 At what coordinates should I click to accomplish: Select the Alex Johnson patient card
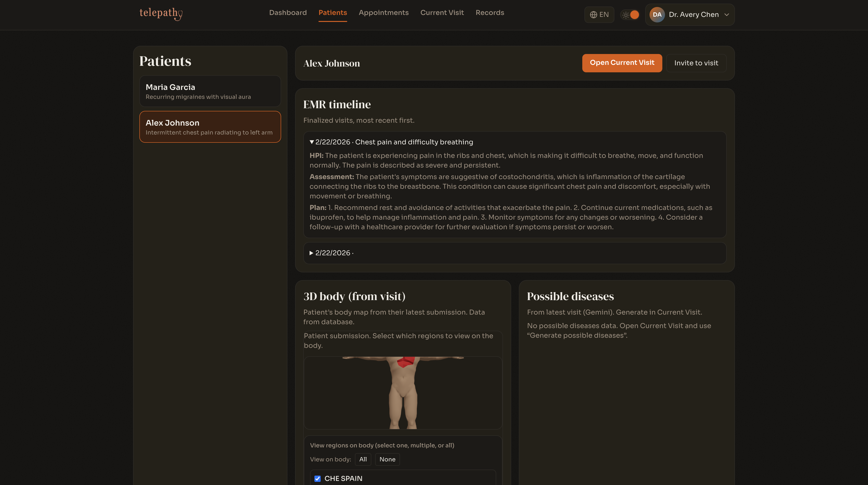(210, 127)
